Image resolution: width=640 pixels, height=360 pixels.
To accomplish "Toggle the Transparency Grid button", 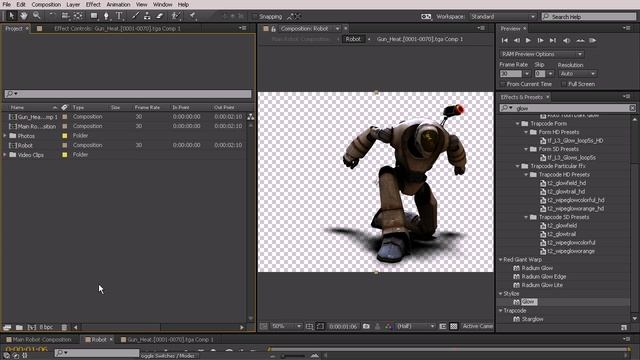I will 453,326.
